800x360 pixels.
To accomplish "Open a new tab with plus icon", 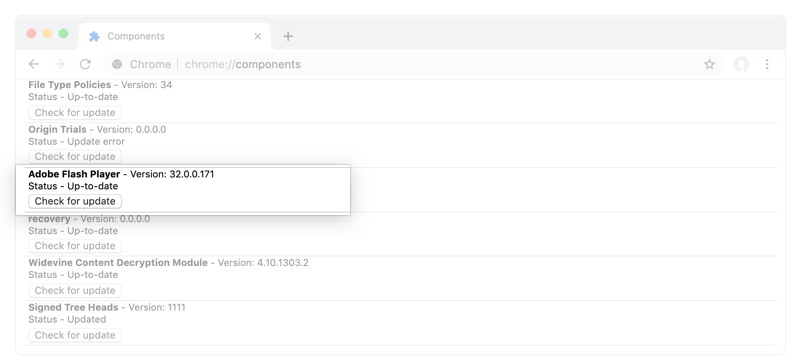I will (x=288, y=36).
